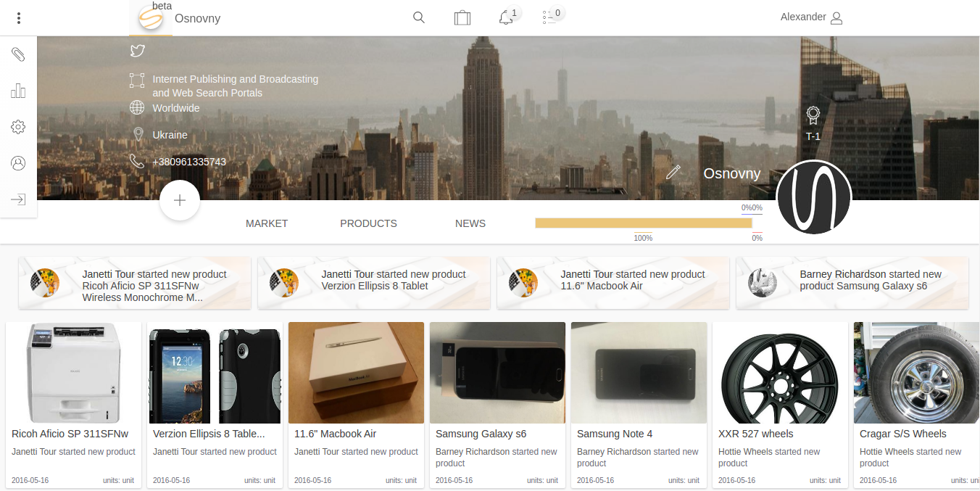Screen dimensions: 980x491
Task: Click the notification count badge 1
Action: coord(514,13)
